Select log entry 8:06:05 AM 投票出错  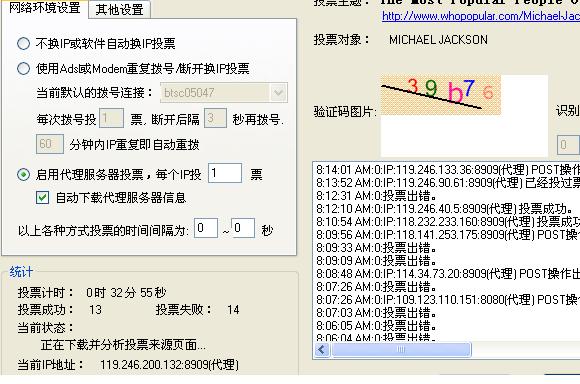tap(377, 326)
